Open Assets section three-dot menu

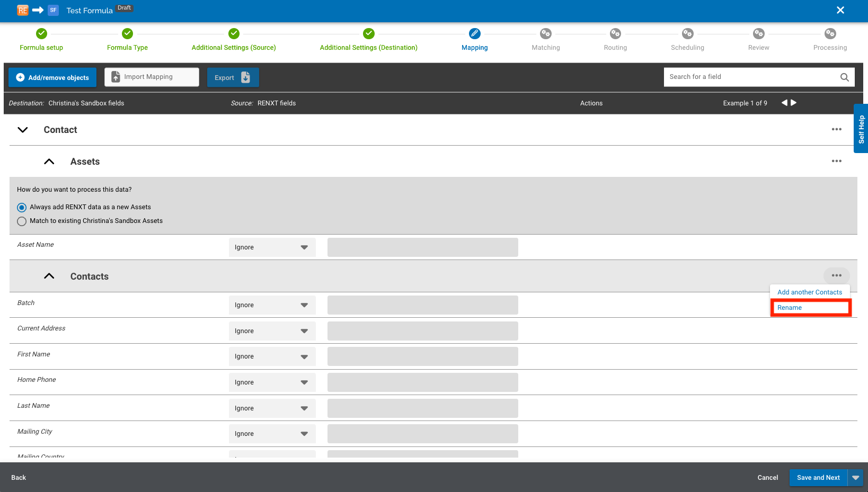[x=836, y=162]
